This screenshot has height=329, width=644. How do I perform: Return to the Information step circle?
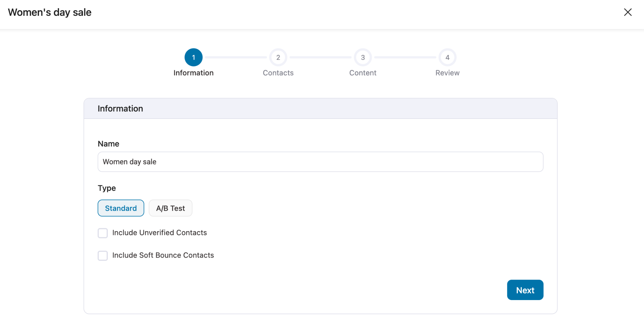(x=193, y=57)
